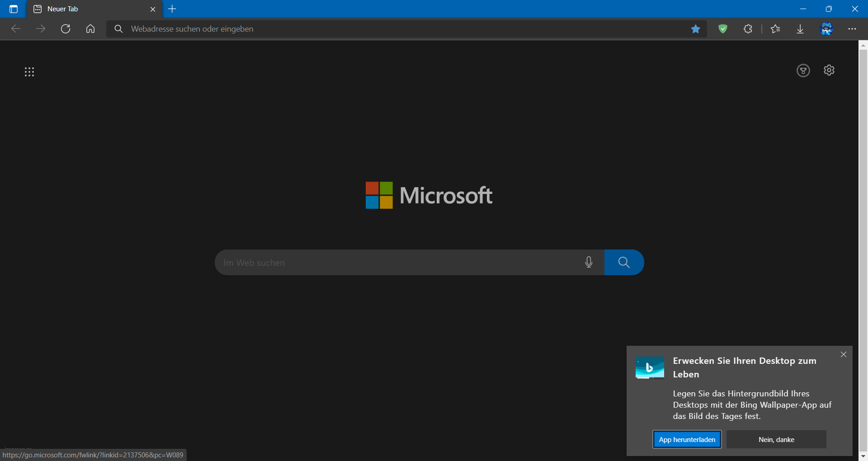
Task: Open the Rewards trophy icon
Action: coord(803,71)
